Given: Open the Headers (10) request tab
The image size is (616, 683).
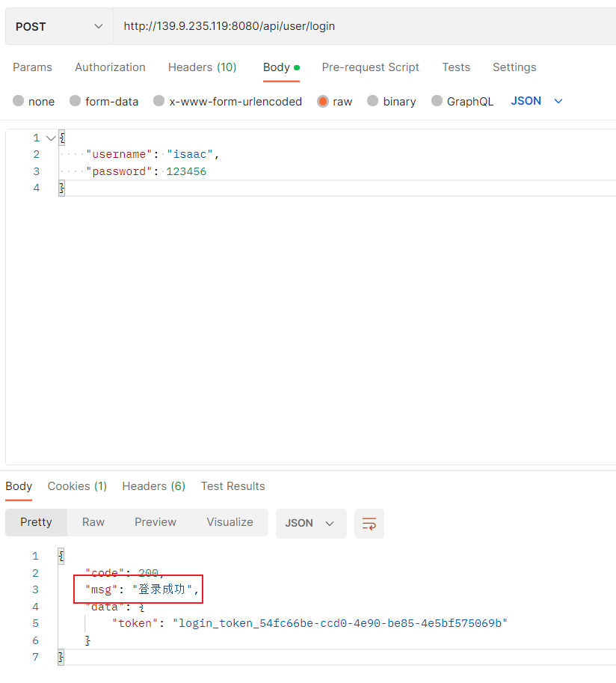Looking at the screenshot, I should [x=202, y=67].
